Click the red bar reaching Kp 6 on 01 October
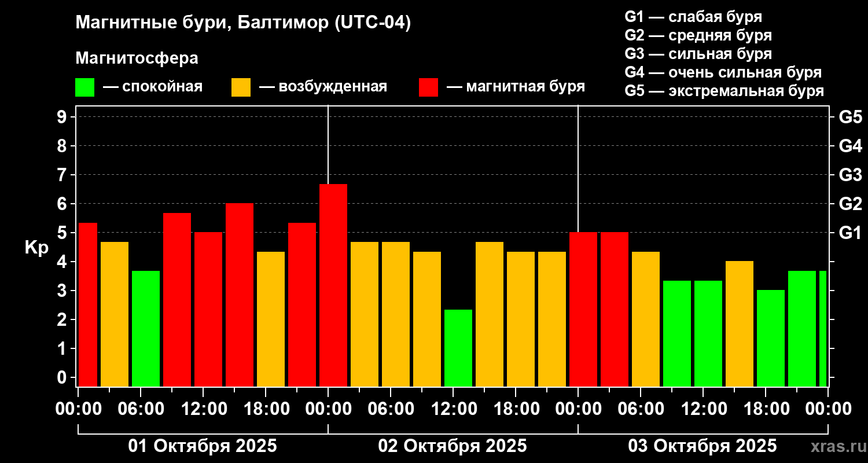Screen dimensions: 868x463 (240, 295)
